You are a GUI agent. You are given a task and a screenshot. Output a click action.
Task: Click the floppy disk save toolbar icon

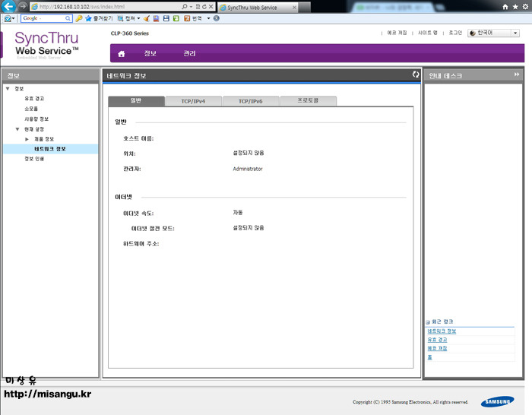point(166,18)
